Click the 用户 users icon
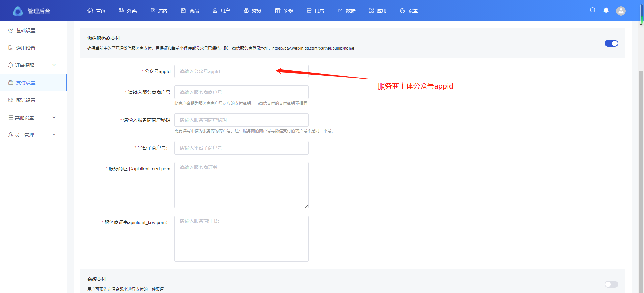 pyautogui.click(x=215, y=10)
